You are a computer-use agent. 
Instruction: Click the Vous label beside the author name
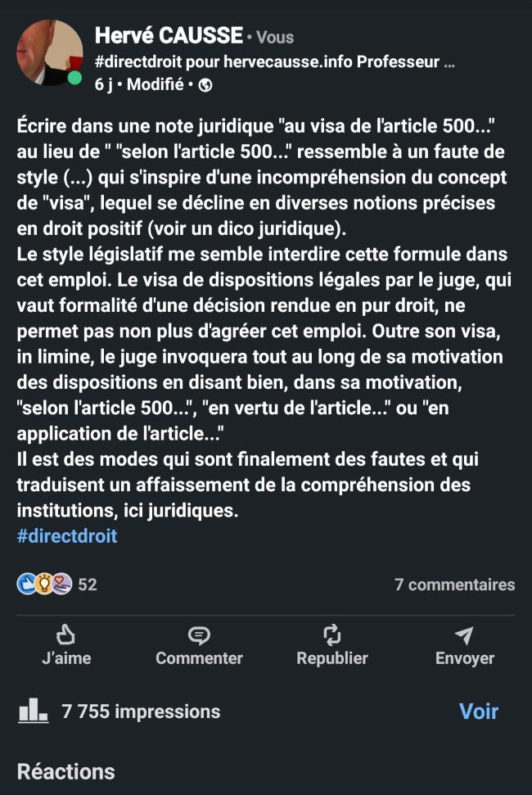[273, 36]
